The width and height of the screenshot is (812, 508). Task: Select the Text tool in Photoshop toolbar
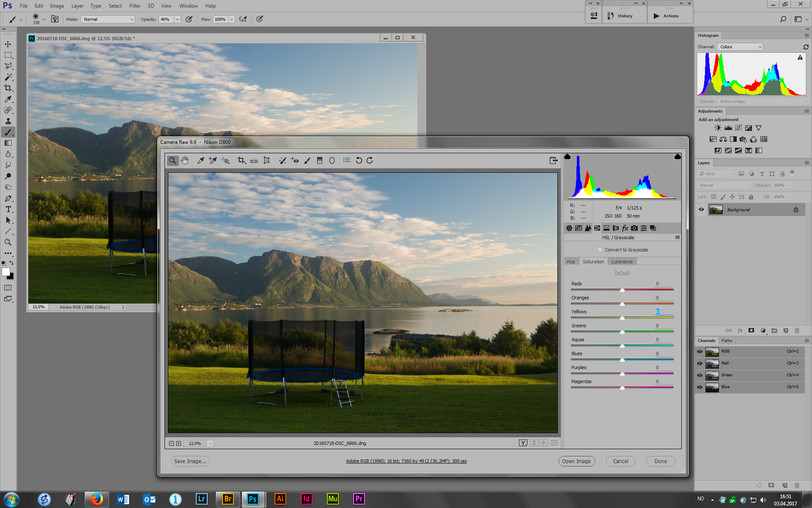tap(8, 210)
